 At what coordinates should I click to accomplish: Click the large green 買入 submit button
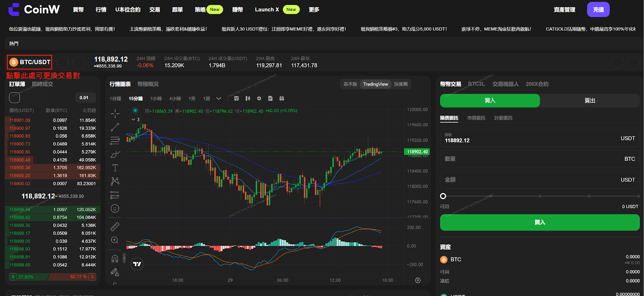540,222
